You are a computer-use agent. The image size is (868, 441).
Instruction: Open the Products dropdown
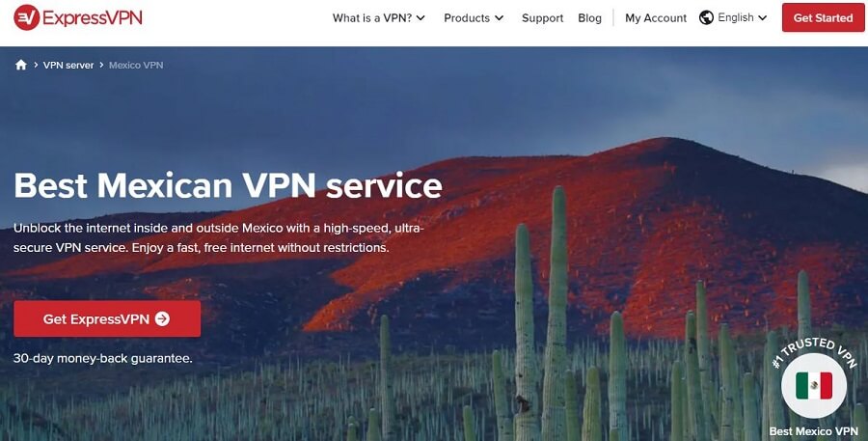coord(474,17)
